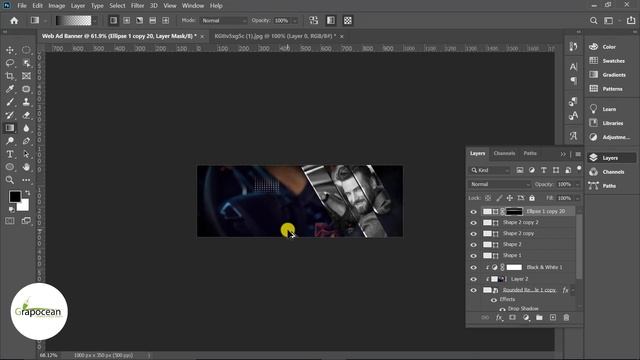Collapse the Rounded Rectangle layer effects arrow
Image resolution: width=640 pixels, height=360 pixels.
point(573,290)
